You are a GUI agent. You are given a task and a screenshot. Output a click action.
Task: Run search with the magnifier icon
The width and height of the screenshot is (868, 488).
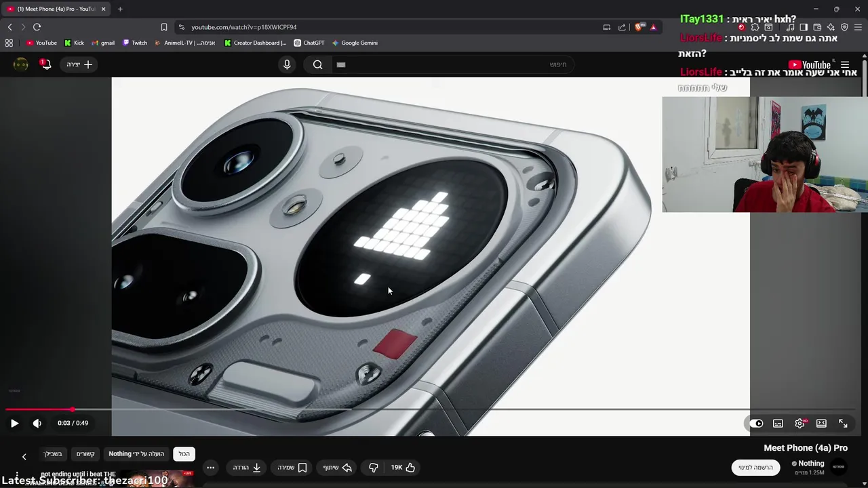317,64
